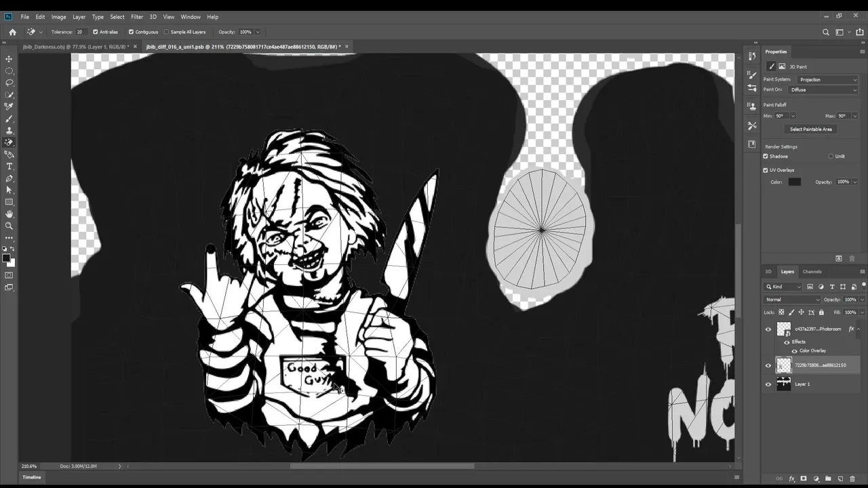This screenshot has width=868, height=488.
Task: Create new adjustment layer
Action: coord(816,479)
